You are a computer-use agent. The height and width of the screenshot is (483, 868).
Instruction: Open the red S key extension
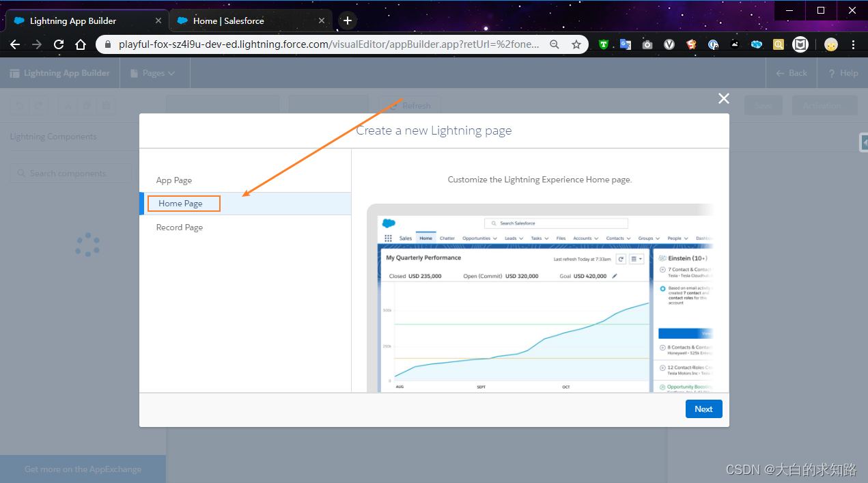click(x=691, y=44)
